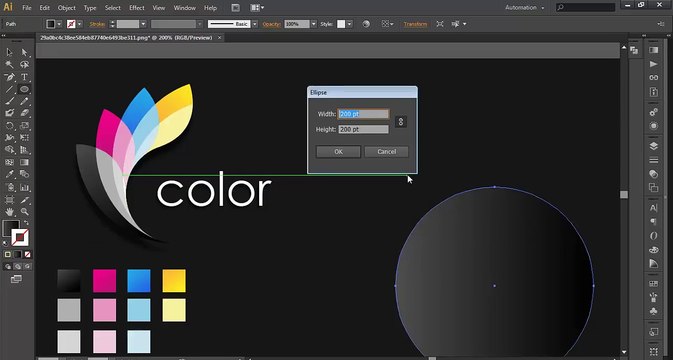Select the Paintbrush tool
This screenshot has height=360, width=673.
tap(9, 101)
